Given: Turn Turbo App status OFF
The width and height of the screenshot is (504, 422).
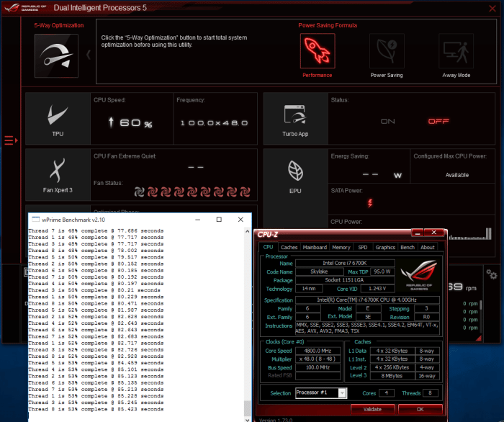Looking at the screenshot, I should coord(438,121).
